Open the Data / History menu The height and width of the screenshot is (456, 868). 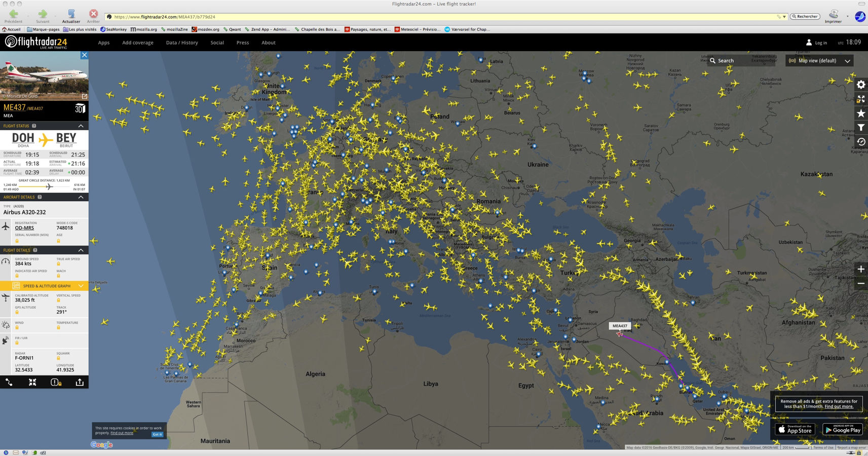(182, 43)
